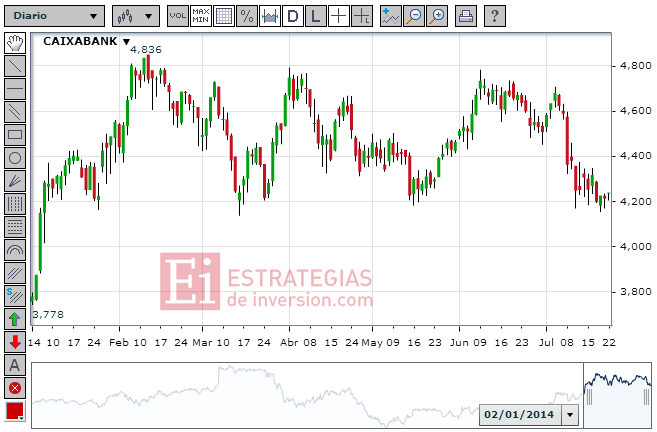
Task: Click the 02/01/2014 date field
Action: click(x=520, y=415)
